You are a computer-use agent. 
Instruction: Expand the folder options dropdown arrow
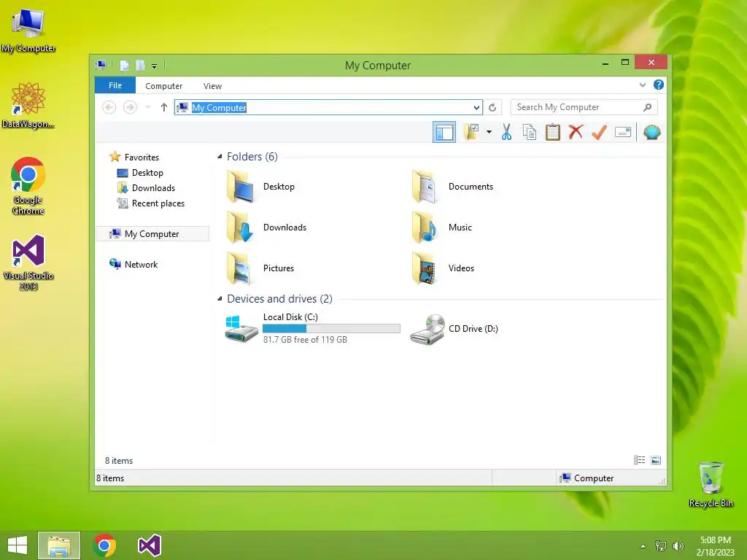(489, 132)
